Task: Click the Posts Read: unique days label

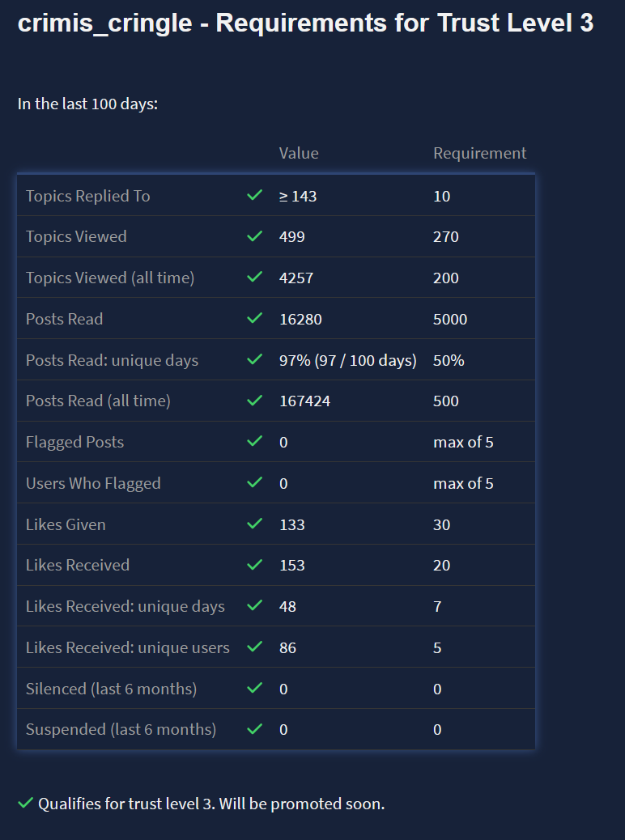Action: point(112,360)
